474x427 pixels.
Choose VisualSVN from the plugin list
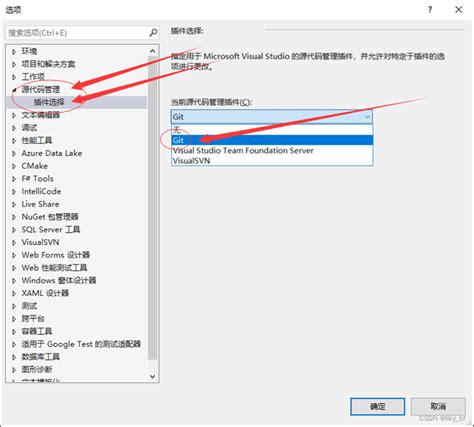click(x=272, y=160)
